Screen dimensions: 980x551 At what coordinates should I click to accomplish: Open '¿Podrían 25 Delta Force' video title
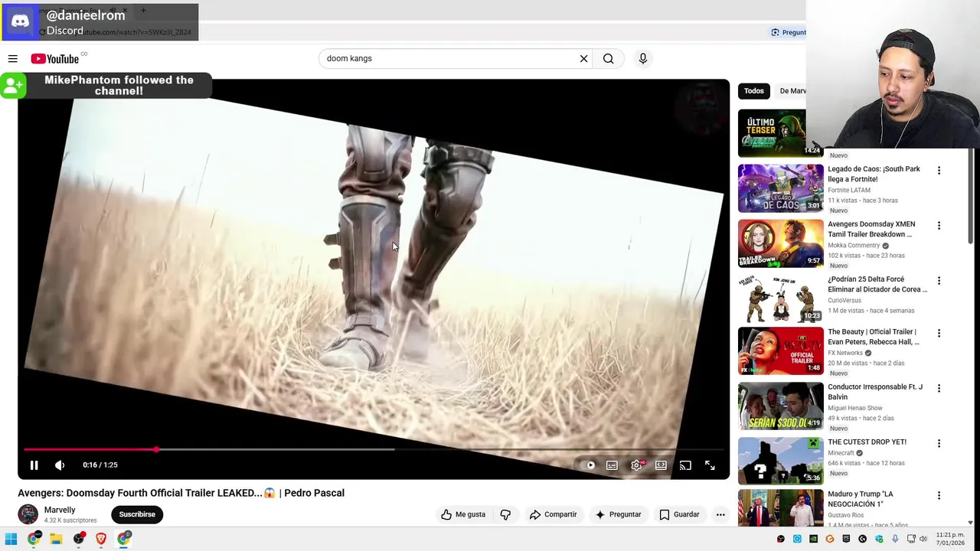point(877,285)
